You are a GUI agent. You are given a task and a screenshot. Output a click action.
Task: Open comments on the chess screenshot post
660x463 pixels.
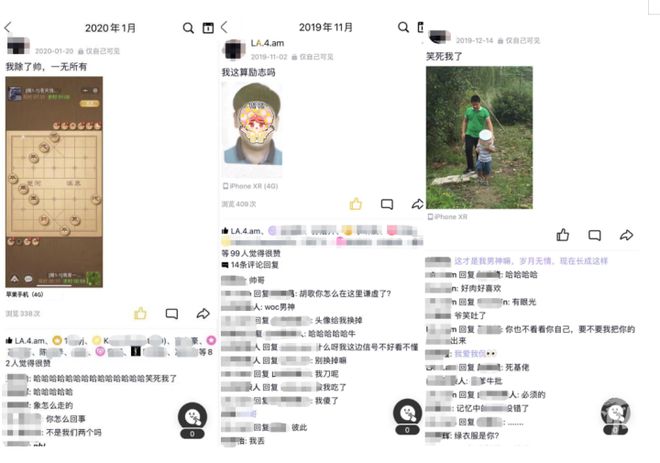[172, 314]
